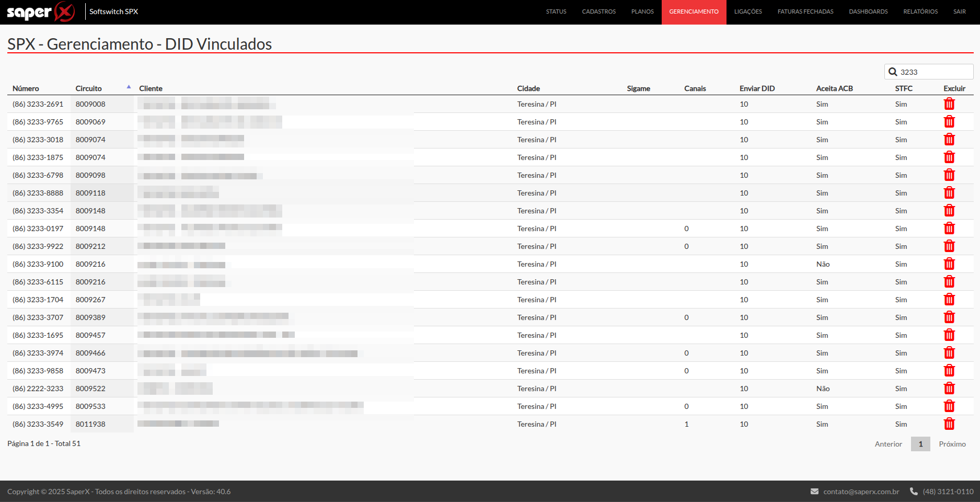The image size is (980, 502).
Task: Sort table by Circuito column
Action: click(89, 88)
